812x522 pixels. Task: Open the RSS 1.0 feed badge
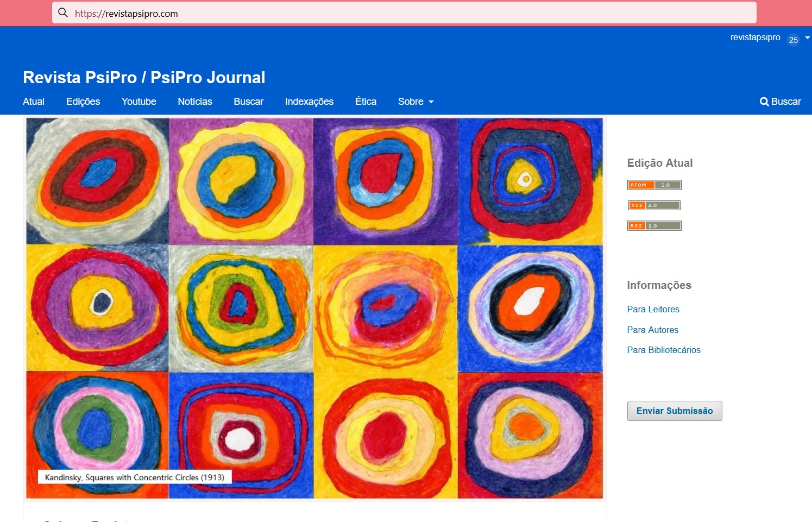(x=654, y=225)
